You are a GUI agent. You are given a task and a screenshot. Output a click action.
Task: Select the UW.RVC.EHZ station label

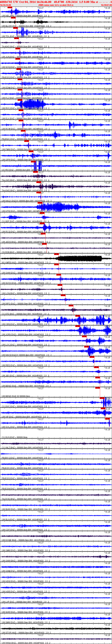coord(25,108)
